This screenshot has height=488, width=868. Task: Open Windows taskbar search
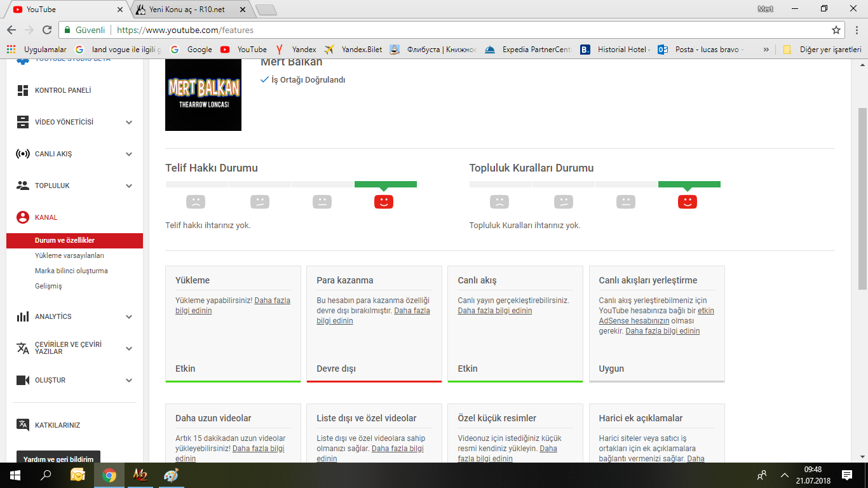pyautogui.click(x=46, y=475)
